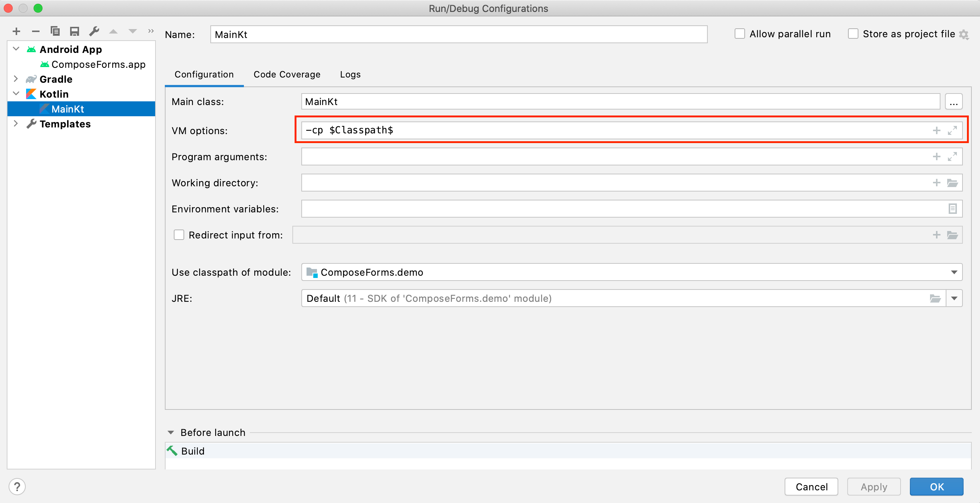The height and width of the screenshot is (503, 980).
Task: Open the Use classpath of module dropdown
Action: [954, 272]
